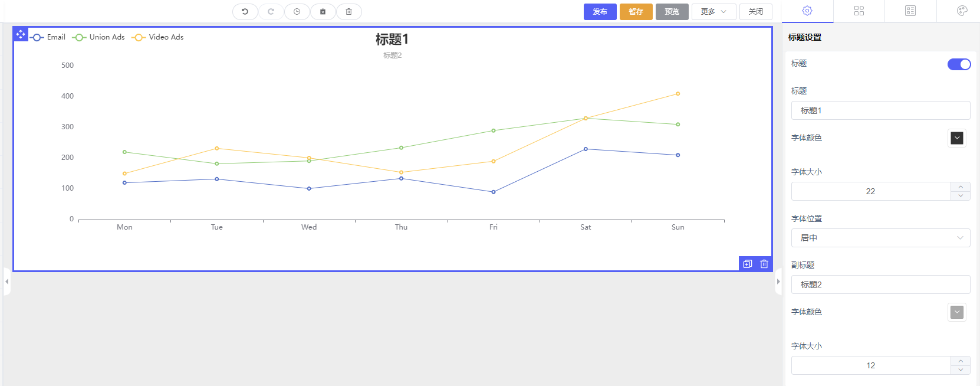Screen dimensions: 980x386
Task: Switch to the list layout tab
Action: click(910, 11)
